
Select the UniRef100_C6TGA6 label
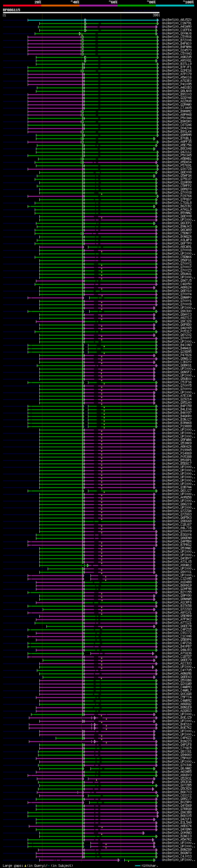pos(177,125)
